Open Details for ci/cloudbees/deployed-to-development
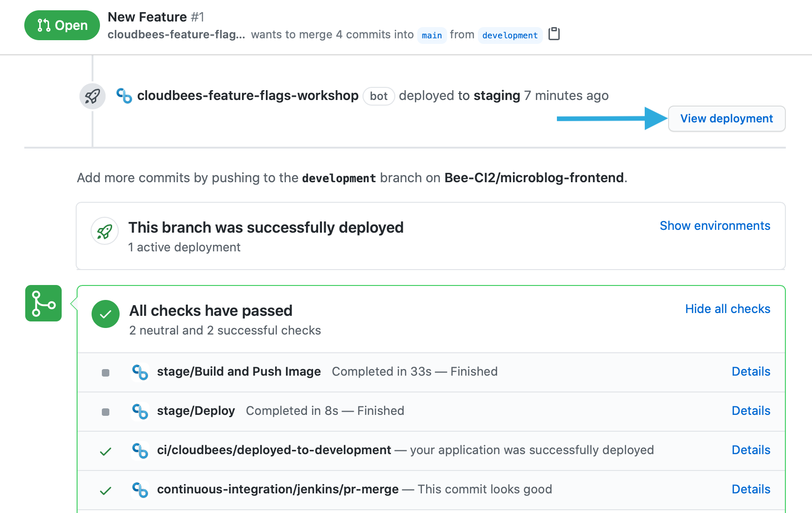Viewport: 812px width, 513px height. (x=751, y=450)
